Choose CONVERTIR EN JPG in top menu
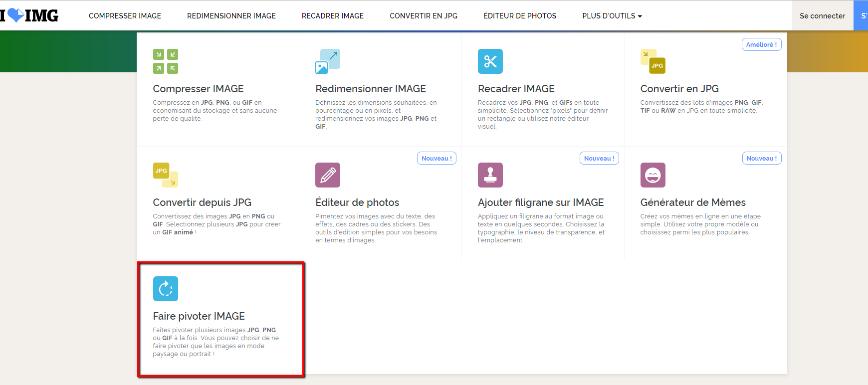This screenshot has width=868, height=385. [424, 16]
